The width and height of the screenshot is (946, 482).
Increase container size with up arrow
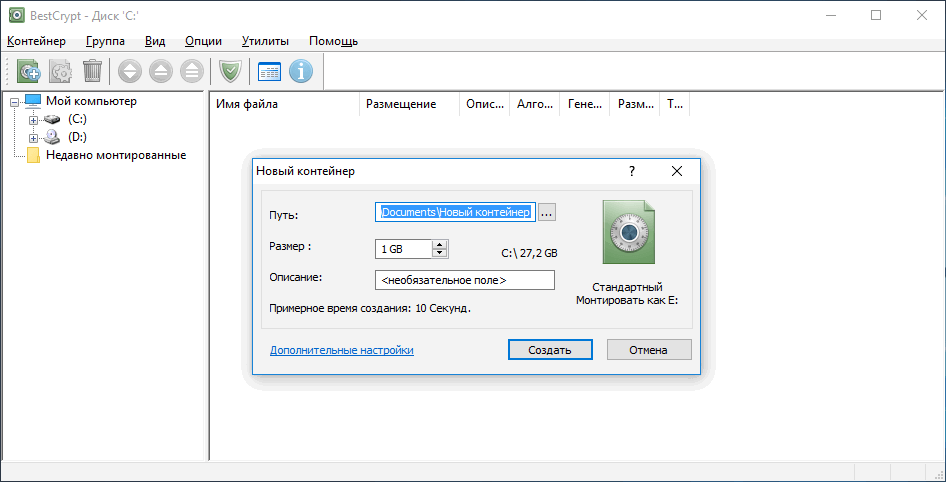coord(440,244)
